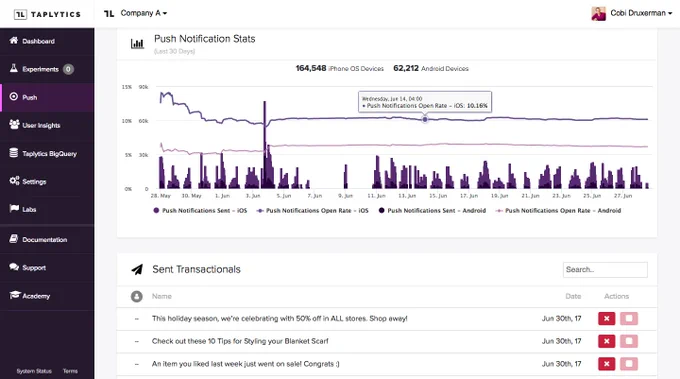The width and height of the screenshot is (680, 379).
Task: Toggle Push Notifications Sent – iOS legend
Action: click(x=200, y=210)
